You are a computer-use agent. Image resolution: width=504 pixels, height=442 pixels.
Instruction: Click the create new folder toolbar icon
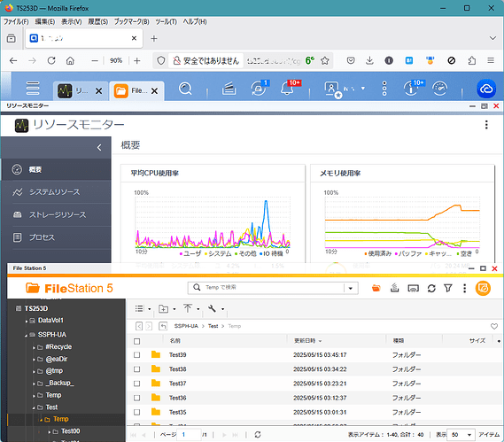[163, 309]
